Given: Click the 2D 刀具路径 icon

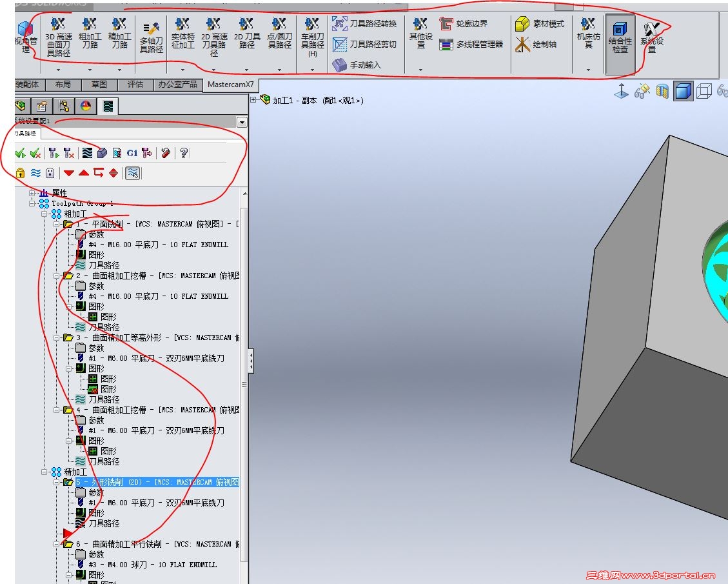Looking at the screenshot, I should pos(246,34).
